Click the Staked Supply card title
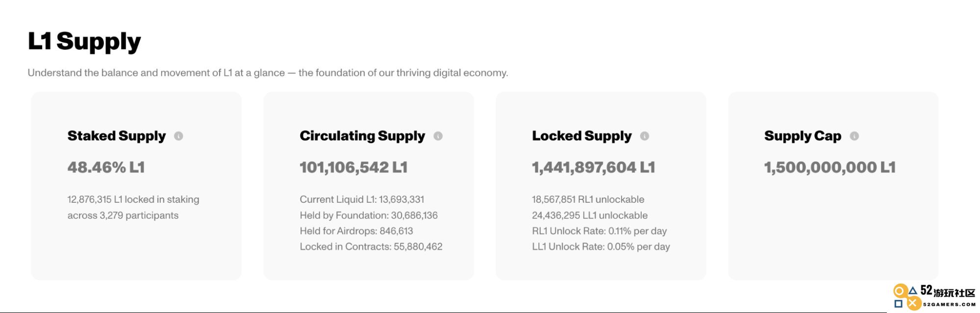980x313 pixels. pos(117,136)
